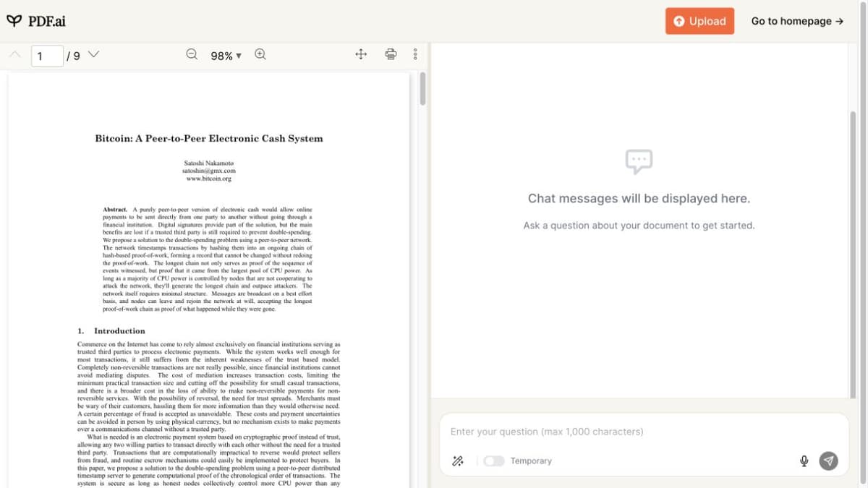Go to next page arrow
Image resolution: width=868 pixels, height=488 pixels.
(93, 55)
